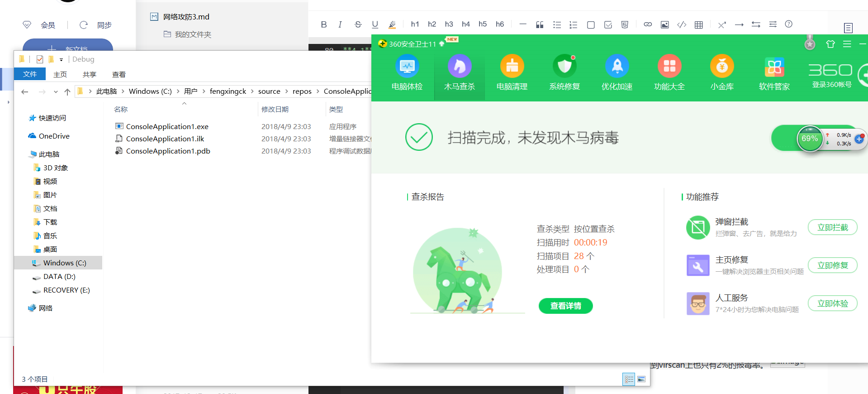The image size is (868, 394).
Task: Sort by 名称 column header
Action: click(121, 109)
